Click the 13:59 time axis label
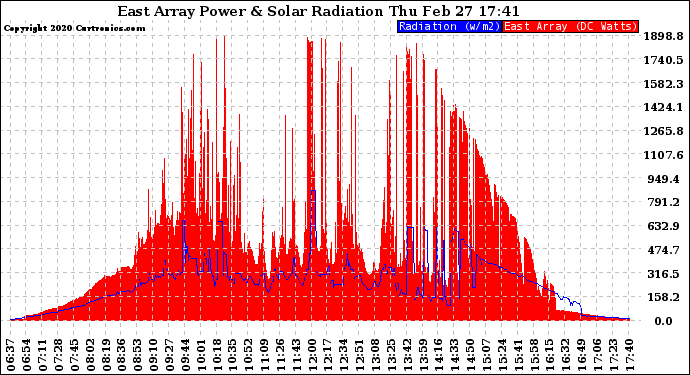The height and width of the screenshot is (375, 690). point(422,355)
